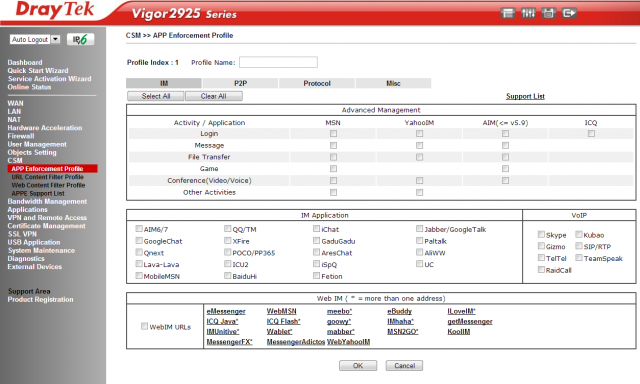The width and height of the screenshot is (640, 384).
Task: Check the AIM File Transfer checkbox
Action: (x=505, y=157)
